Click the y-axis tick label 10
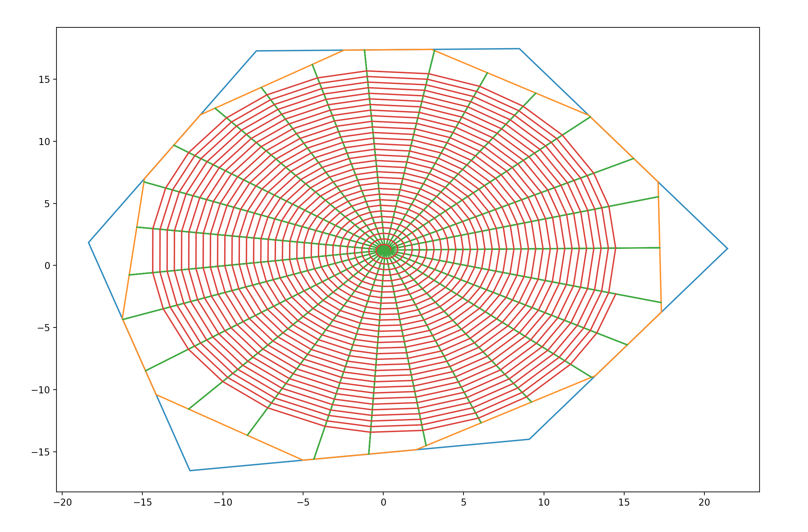 [x=44, y=142]
